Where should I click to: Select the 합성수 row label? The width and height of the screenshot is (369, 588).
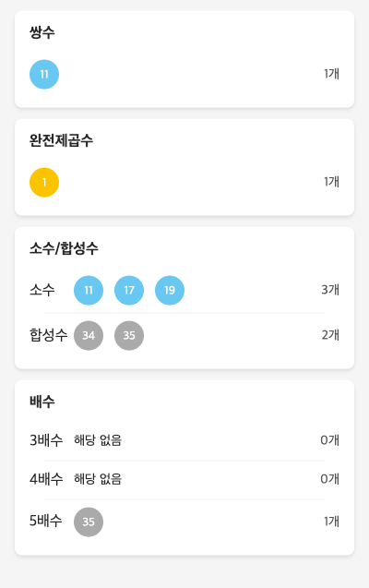48,335
